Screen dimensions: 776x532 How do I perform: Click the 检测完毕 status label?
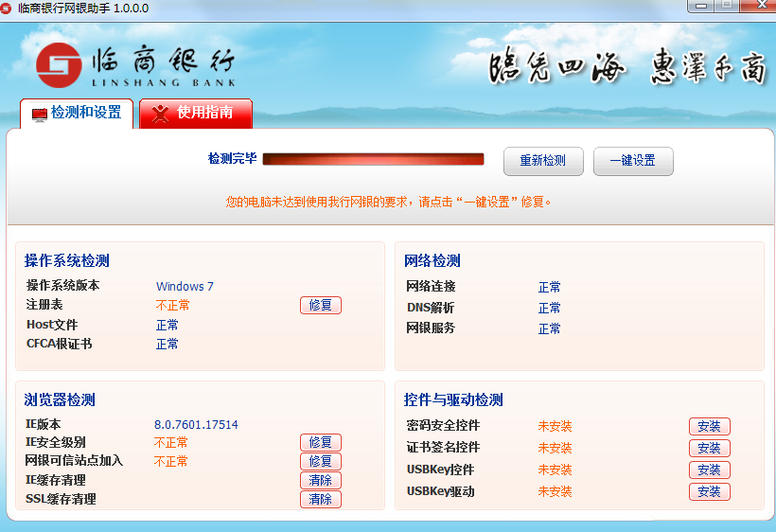(232, 158)
